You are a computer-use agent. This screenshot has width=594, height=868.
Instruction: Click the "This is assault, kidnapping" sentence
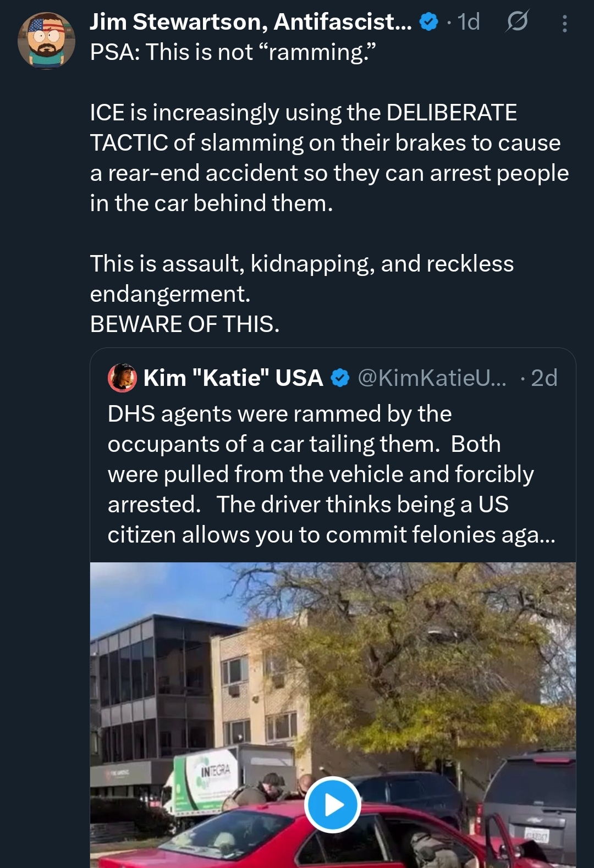(x=301, y=264)
